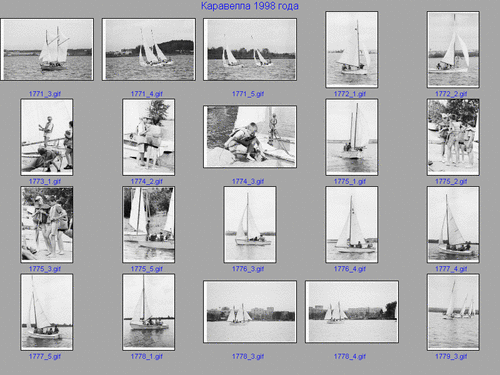Click the landscape thumbnail above 1778_4.gif
Screen dimensions: 500x375
(x=352, y=312)
